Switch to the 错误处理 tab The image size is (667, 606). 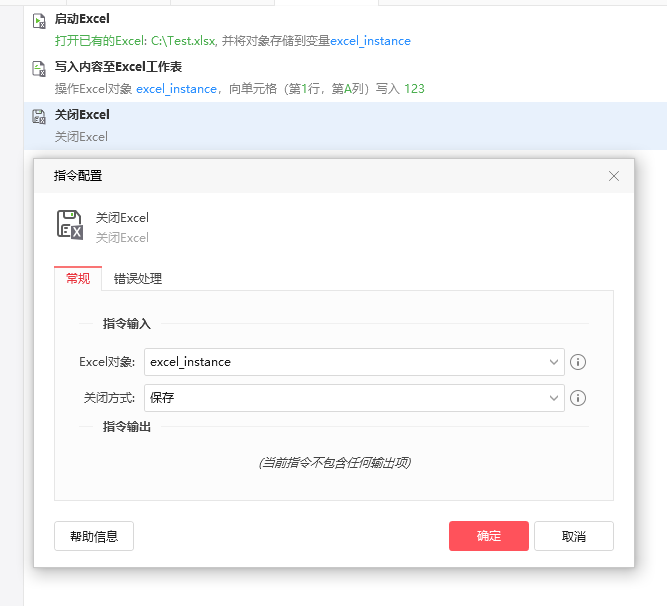(138, 279)
